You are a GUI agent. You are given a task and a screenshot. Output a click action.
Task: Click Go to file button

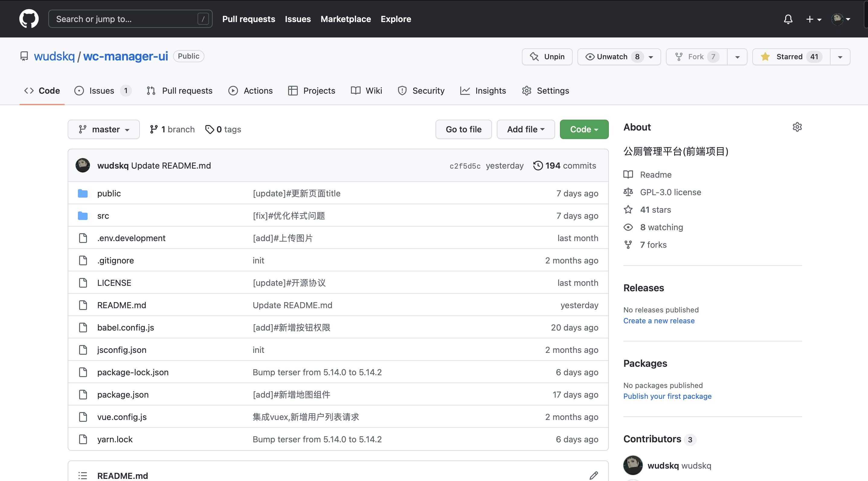click(x=464, y=129)
